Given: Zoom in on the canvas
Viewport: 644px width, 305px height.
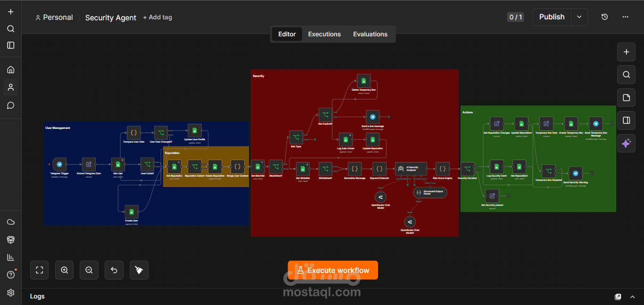Looking at the screenshot, I should coord(65,270).
